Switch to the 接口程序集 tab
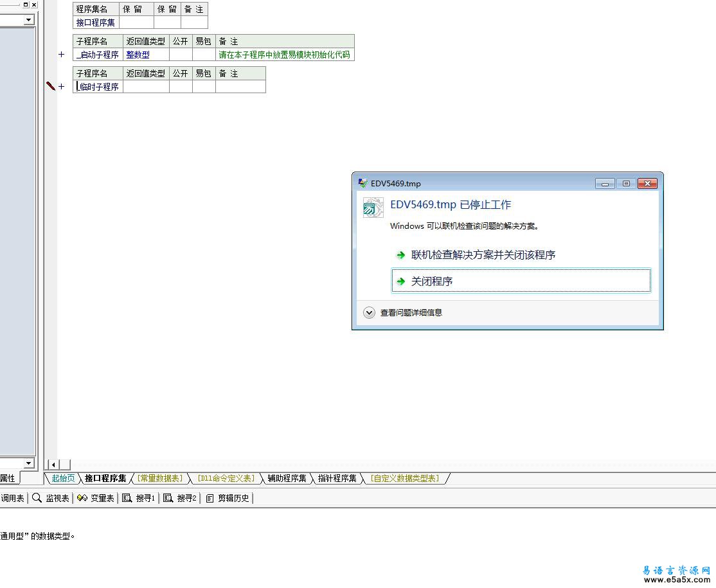The width and height of the screenshot is (716, 588). 105,478
